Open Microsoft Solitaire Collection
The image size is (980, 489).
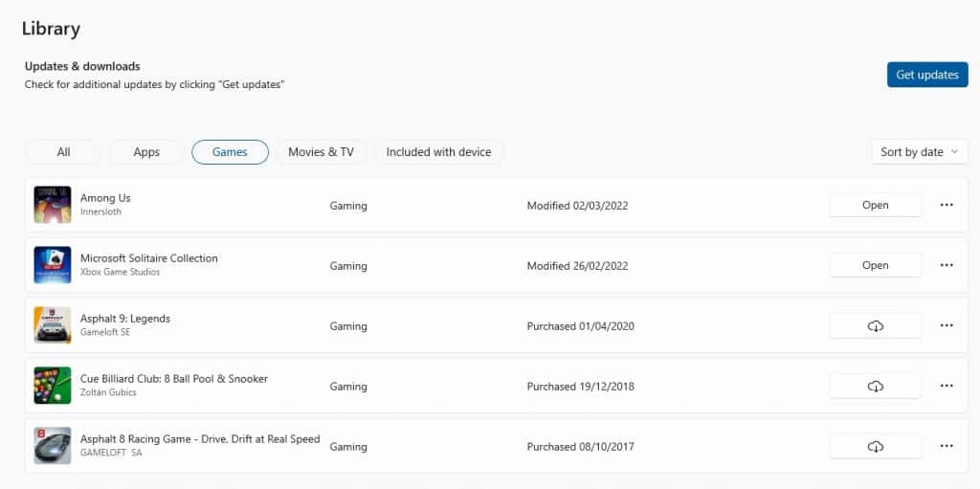tap(875, 265)
